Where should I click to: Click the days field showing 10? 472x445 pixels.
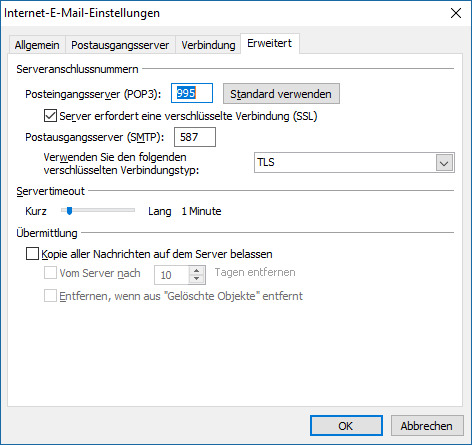[172, 275]
